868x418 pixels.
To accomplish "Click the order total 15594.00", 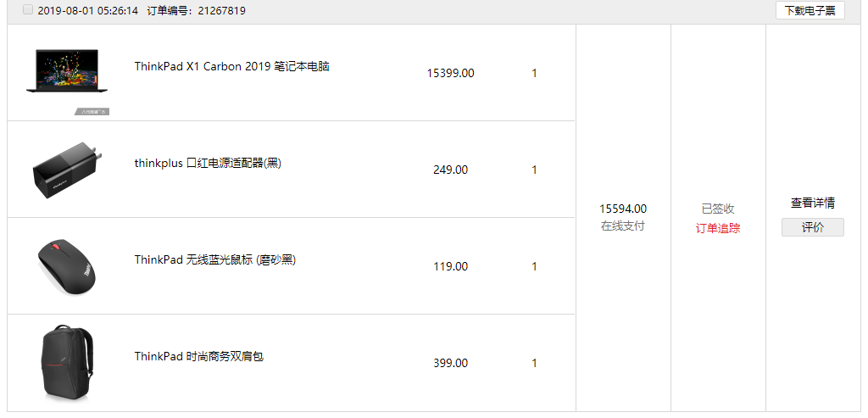I will pyautogui.click(x=623, y=209).
